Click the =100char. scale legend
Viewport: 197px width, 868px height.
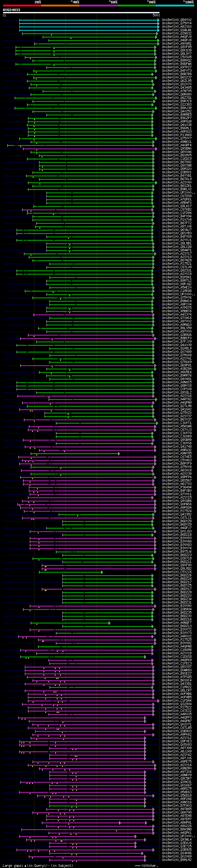(146, 865)
